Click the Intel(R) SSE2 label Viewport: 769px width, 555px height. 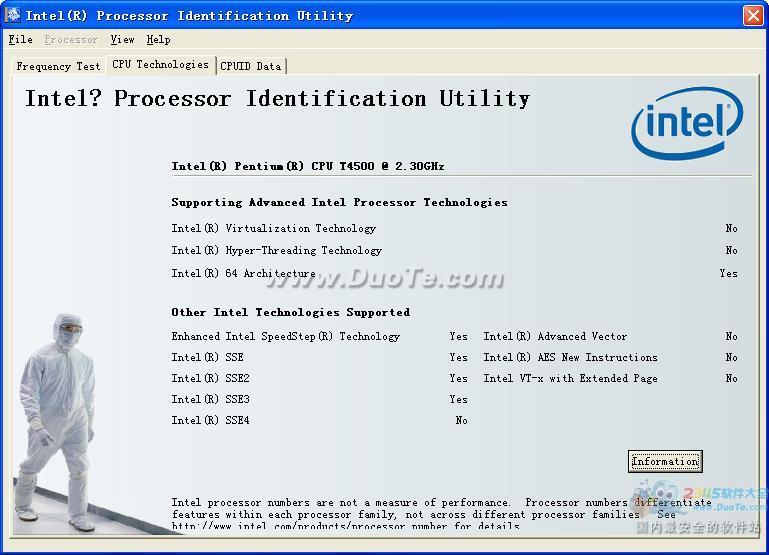[210, 378]
